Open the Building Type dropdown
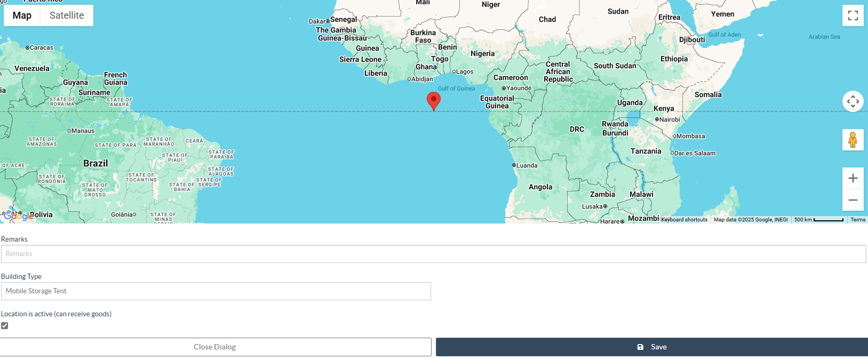Image resolution: width=868 pixels, height=359 pixels. click(x=216, y=291)
